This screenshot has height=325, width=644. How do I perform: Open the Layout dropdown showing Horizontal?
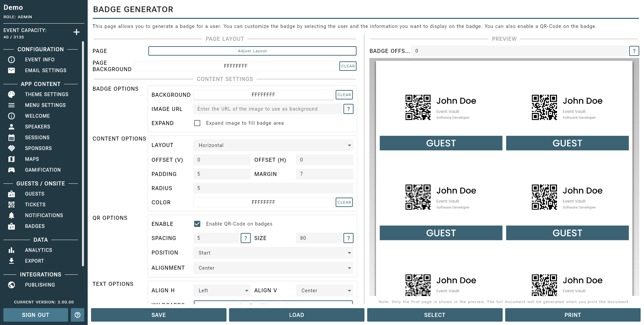[273, 145]
